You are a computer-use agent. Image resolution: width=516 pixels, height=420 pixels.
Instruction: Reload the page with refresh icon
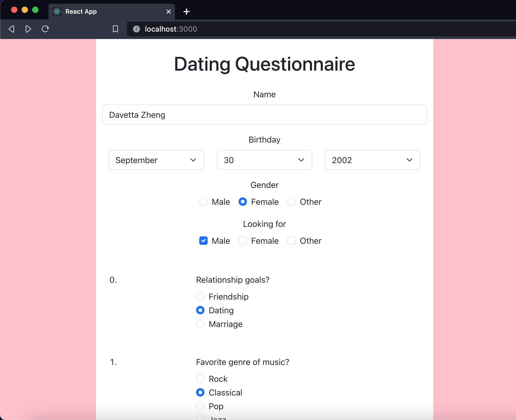tap(45, 29)
